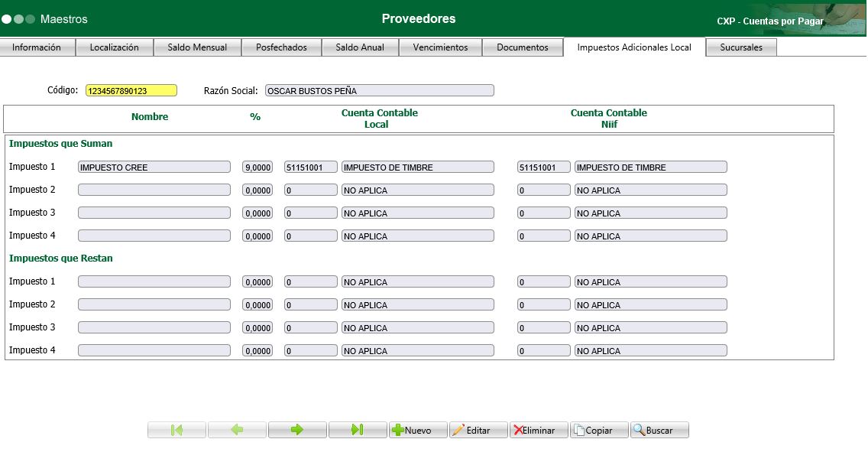Click CXP - Cuentas por Pagar label
Image resolution: width=868 pixels, height=452 pixels.
coord(770,21)
